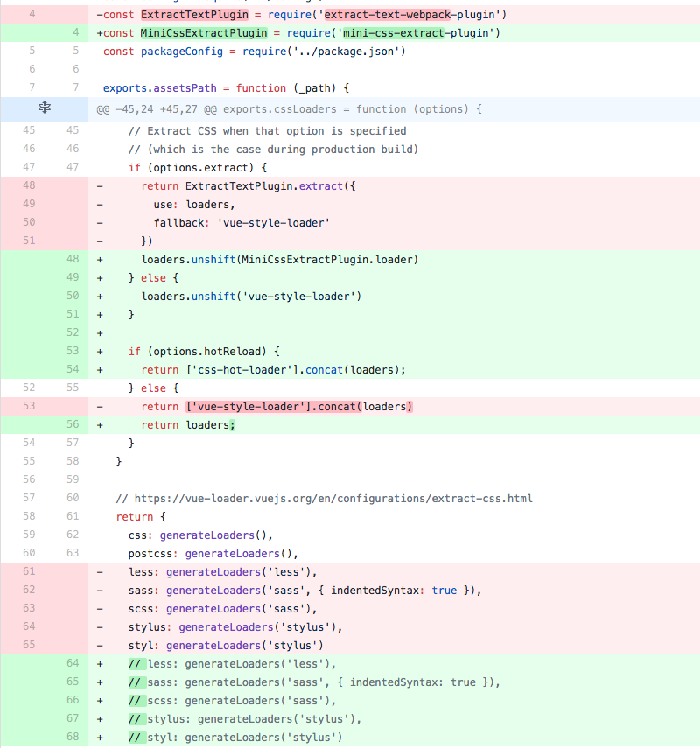
Task: Click the vue-loader.vuejs.org URL comment
Action: [x=324, y=499]
